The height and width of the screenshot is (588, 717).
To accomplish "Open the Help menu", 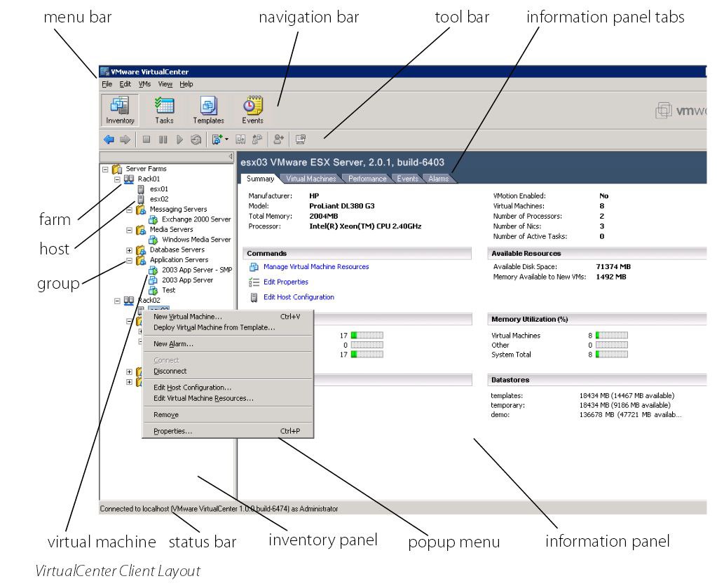I will 186,84.
